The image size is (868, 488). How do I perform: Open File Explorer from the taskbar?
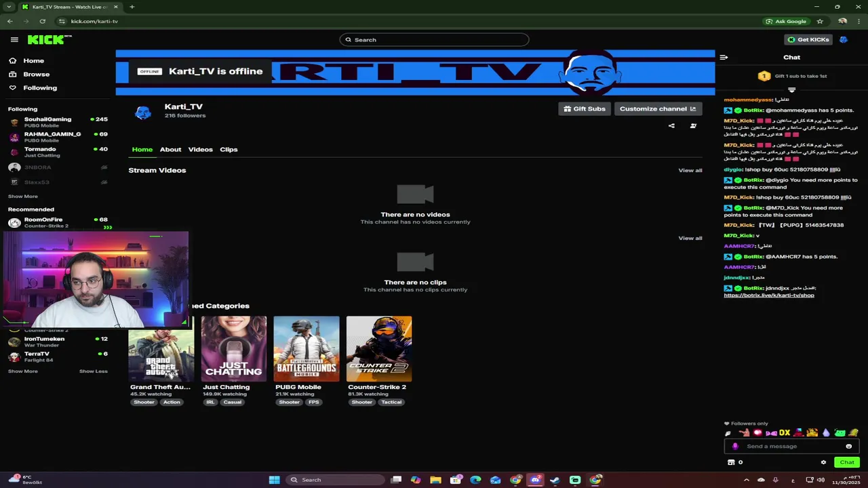pyautogui.click(x=435, y=480)
